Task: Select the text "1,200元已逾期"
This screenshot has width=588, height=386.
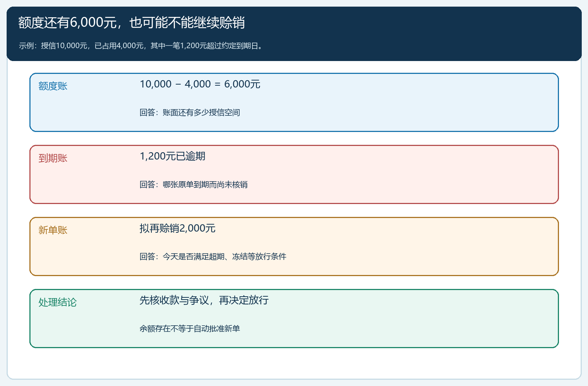Action: [172, 156]
